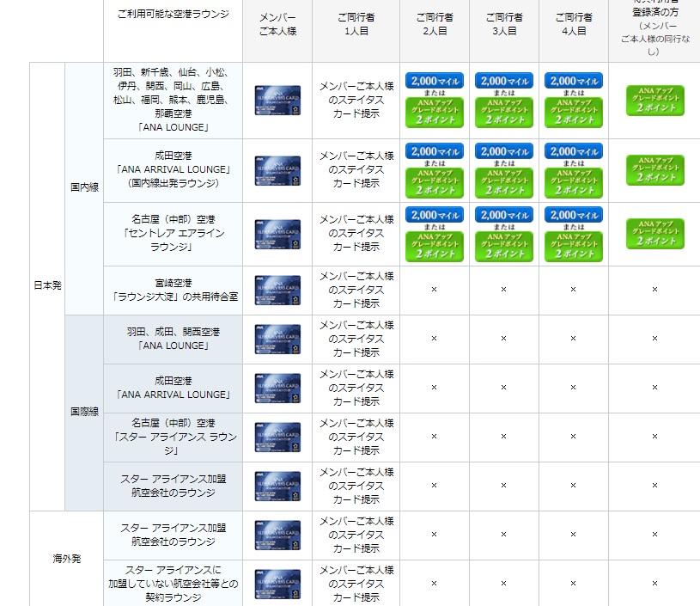This screenshot has height=606, width=700.
Task: Click the ご同行者4人目 column header
Action: pyautogui.click(x=574, y=24)
